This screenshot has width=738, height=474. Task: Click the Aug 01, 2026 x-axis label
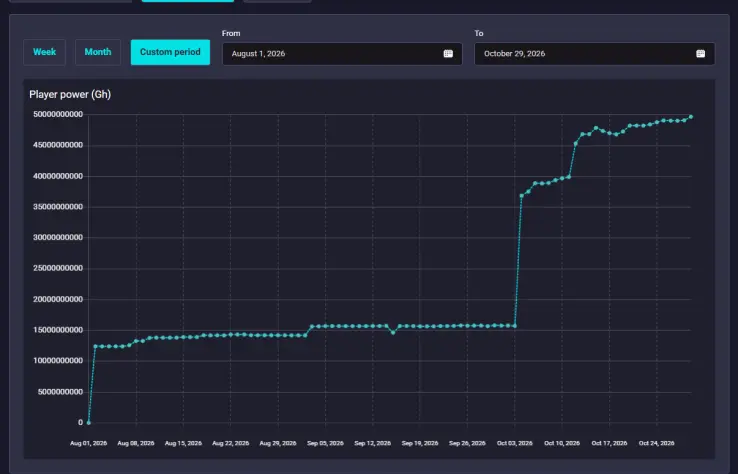pyautogui.click(x=88, y=443)
